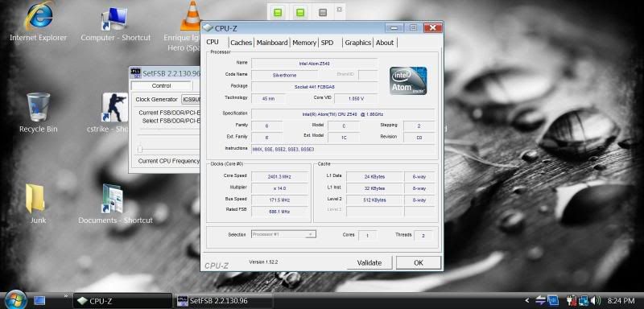Select the VLC cone desktop icon

click(x=191, y=15)
